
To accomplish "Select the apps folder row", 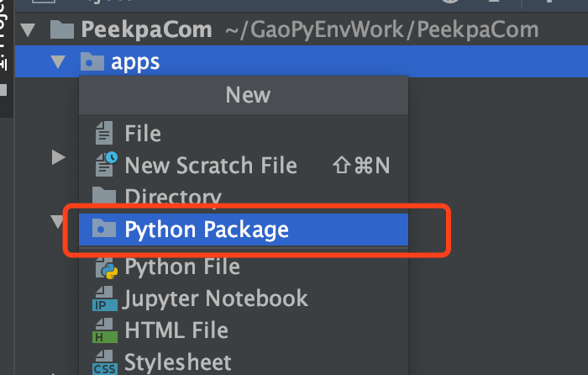I will 302,61.
